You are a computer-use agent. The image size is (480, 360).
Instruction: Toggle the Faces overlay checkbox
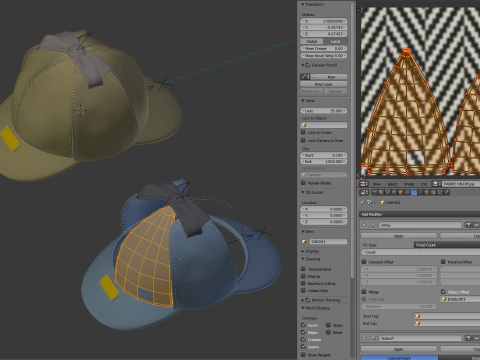coord(303,325)
